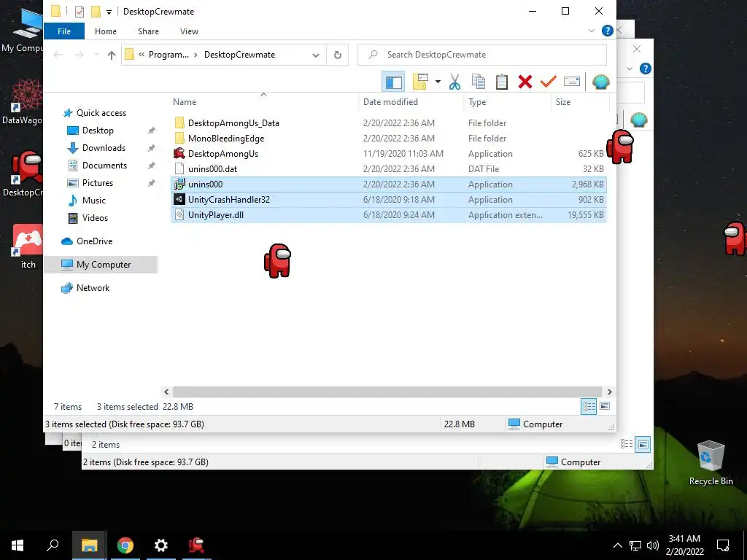This screenshot has height=560, width=747.
Task: Open Help in the front Explorer window
Action: [x=608, y=31]
